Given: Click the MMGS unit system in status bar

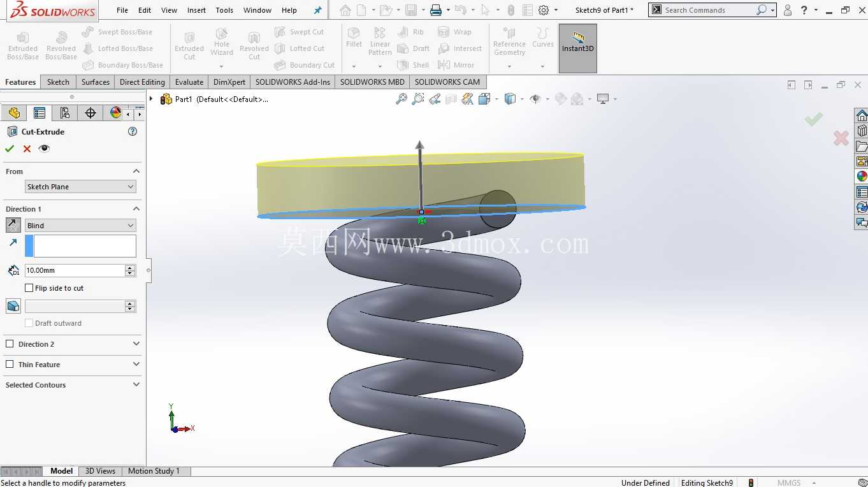Looking at the screenshot, I should (x=789, y=483).
